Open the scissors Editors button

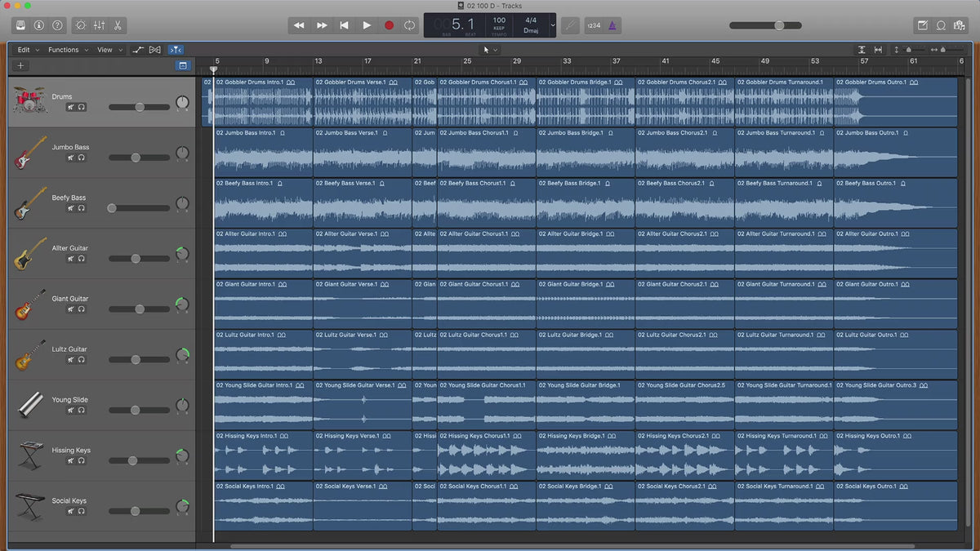(118, 25)
